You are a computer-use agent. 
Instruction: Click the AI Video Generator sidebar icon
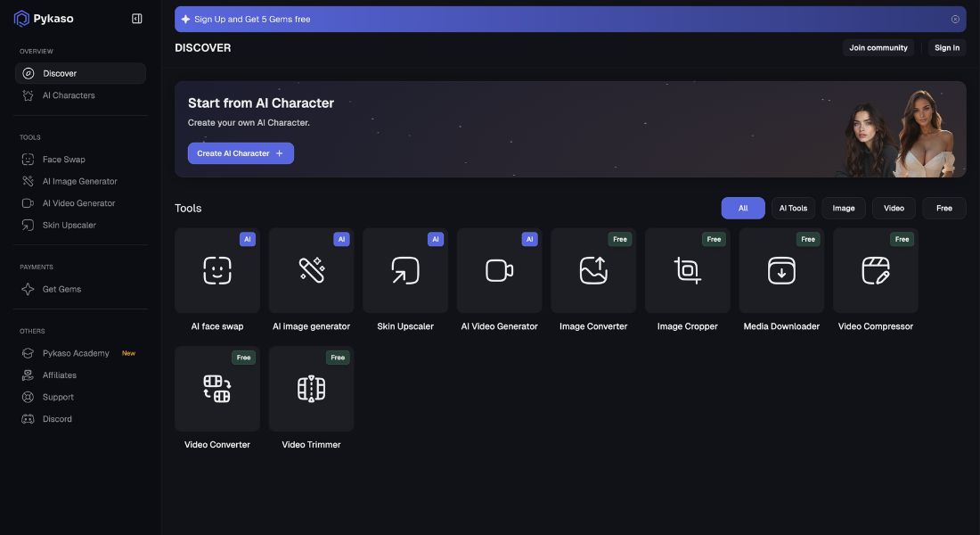pos(29,202)
